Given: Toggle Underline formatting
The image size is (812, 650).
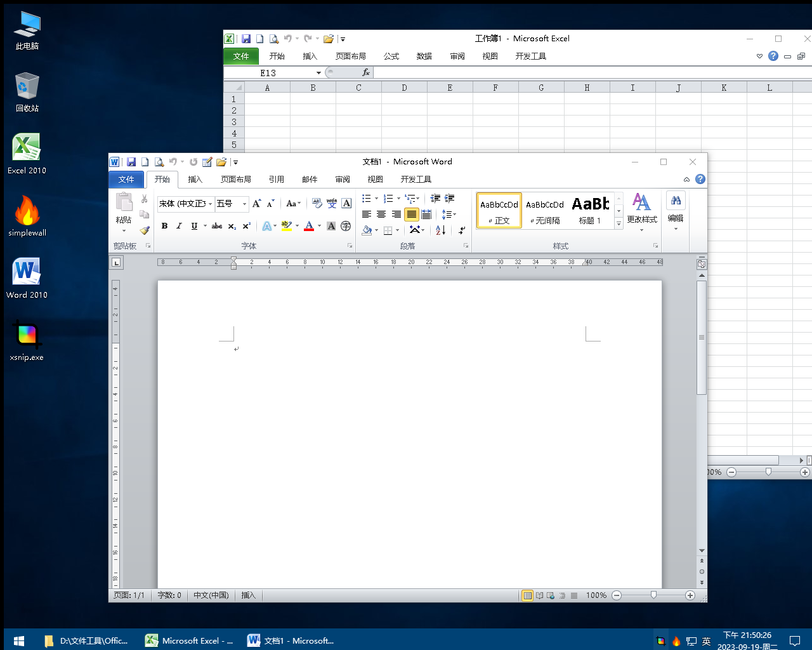Looking at the screenshot, I should click(x=194, y=226).
